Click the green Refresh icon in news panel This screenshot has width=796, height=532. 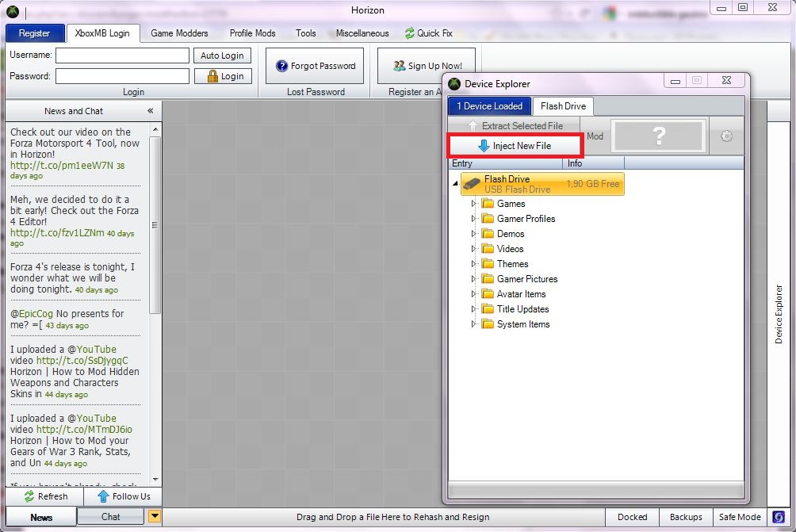(x=29, y=496)
